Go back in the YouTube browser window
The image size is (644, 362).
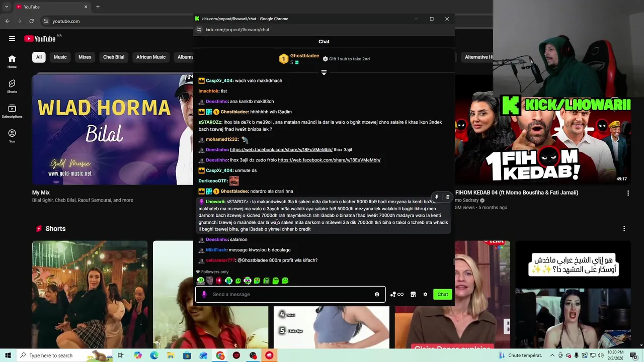pos(7,21)
